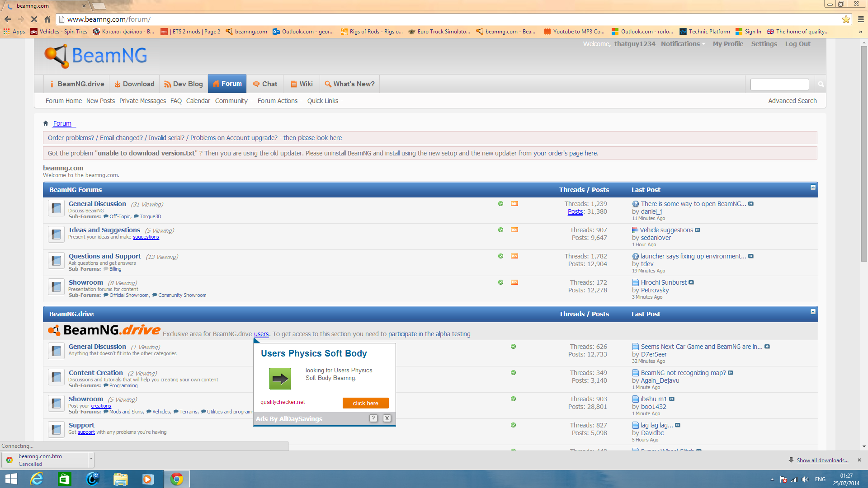868x488 pixels.
Task: Open Questions and Support forum
Action: tap(104, 256)
